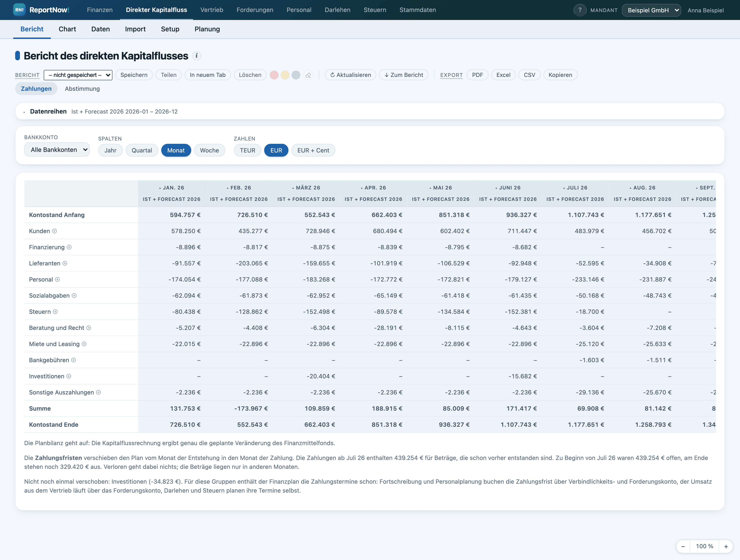Pick the yellow color swatch

[x=285, y=75]
